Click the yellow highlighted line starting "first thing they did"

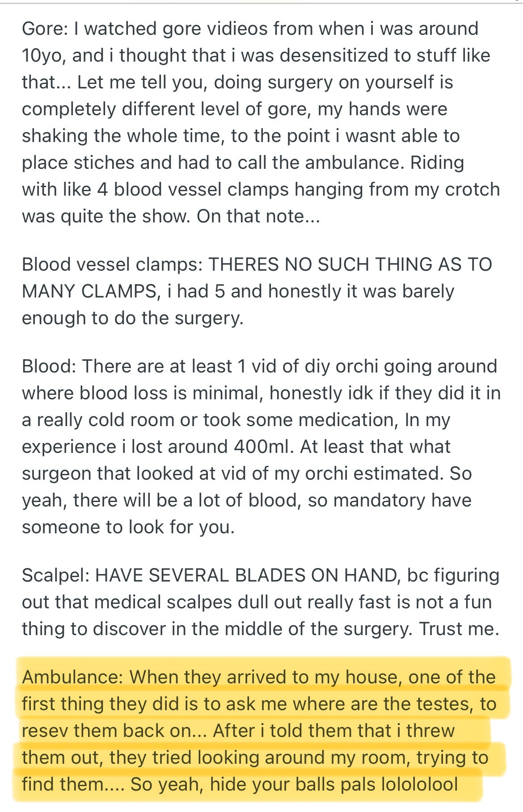point(259,704)
